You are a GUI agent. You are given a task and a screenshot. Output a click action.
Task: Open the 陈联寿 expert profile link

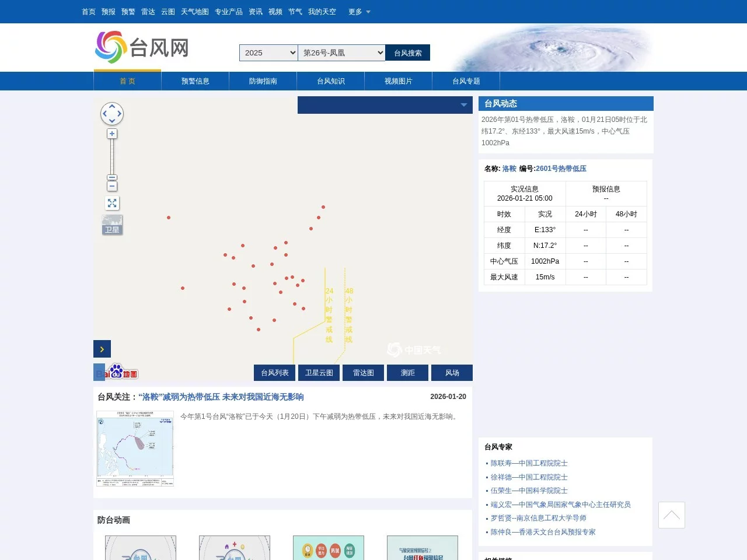(529, 463)
